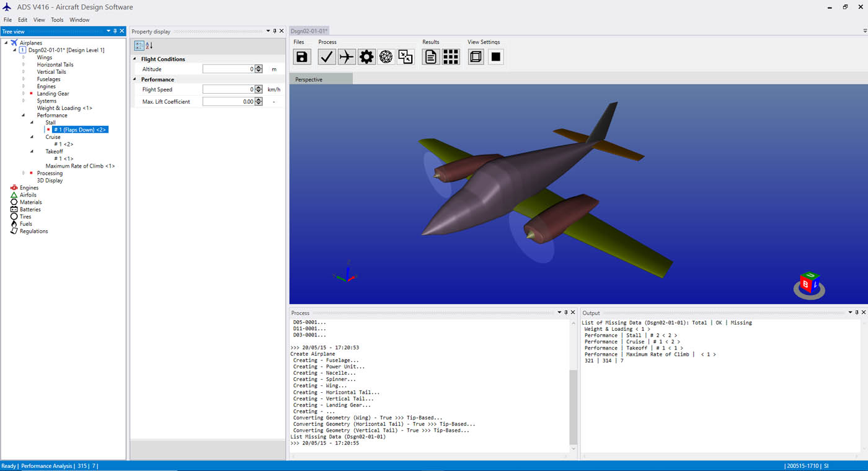Screen dimensions: 868x471
Task: Click the Altitude value field
Action: [x=228, y=70]
